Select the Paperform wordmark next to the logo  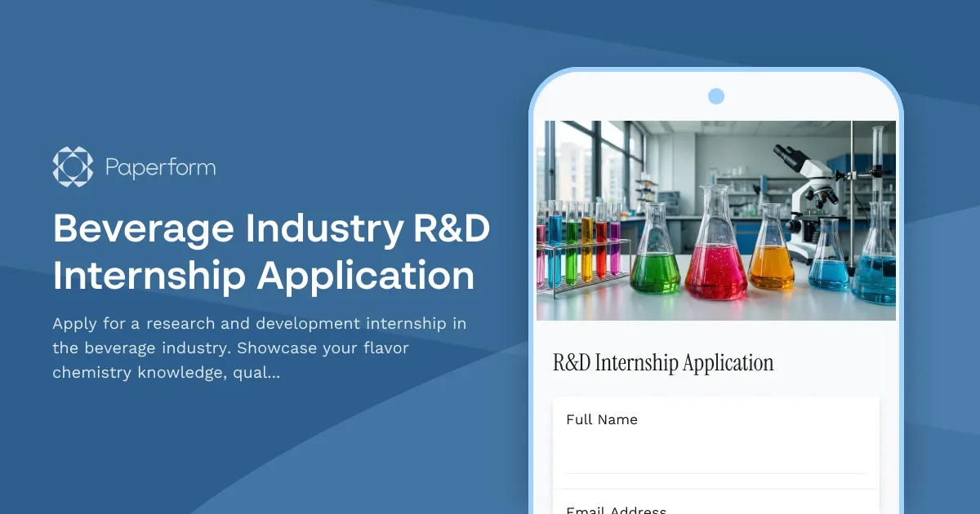[160, 167]
